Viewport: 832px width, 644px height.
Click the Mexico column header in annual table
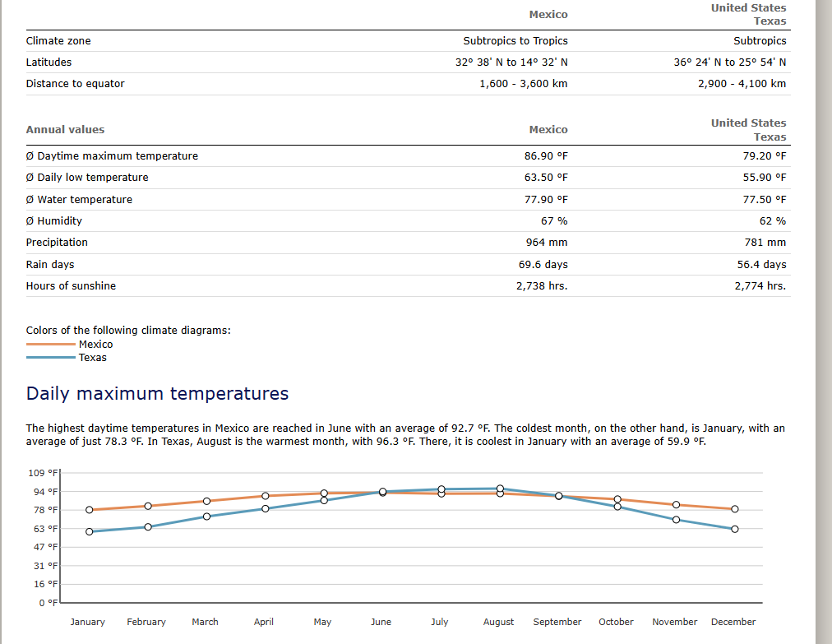[x=548, y=130]
